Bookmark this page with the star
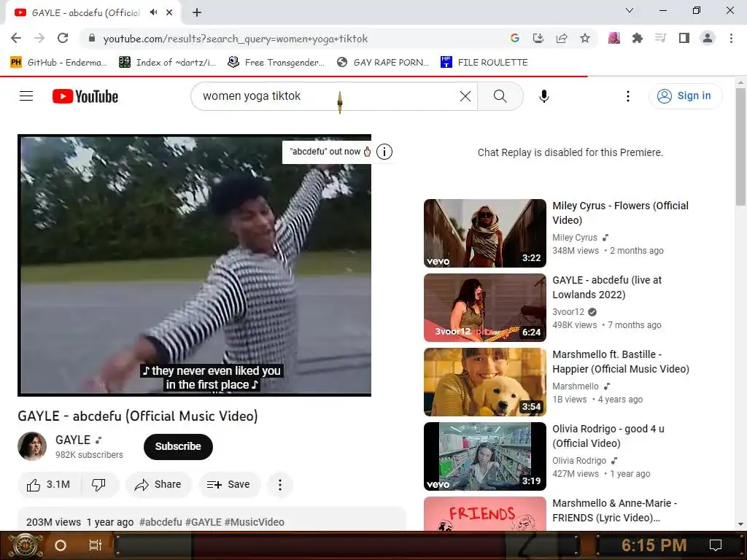The image size is (747, 560). pos(585,38)
